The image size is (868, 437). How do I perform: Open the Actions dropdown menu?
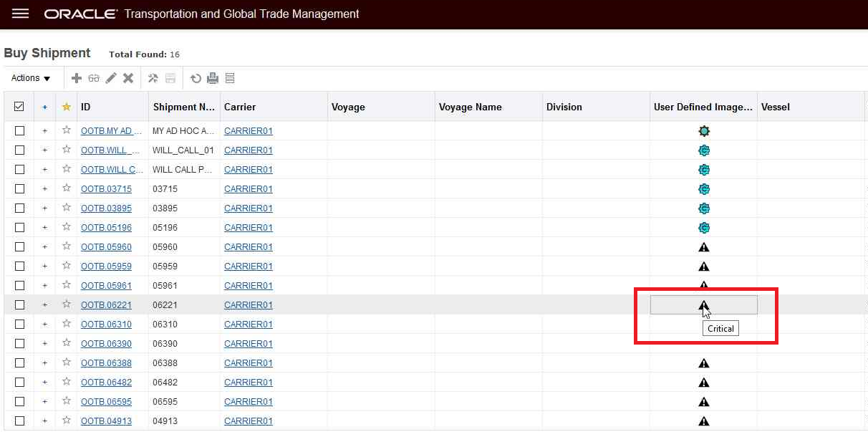click(x=31, y=78)
